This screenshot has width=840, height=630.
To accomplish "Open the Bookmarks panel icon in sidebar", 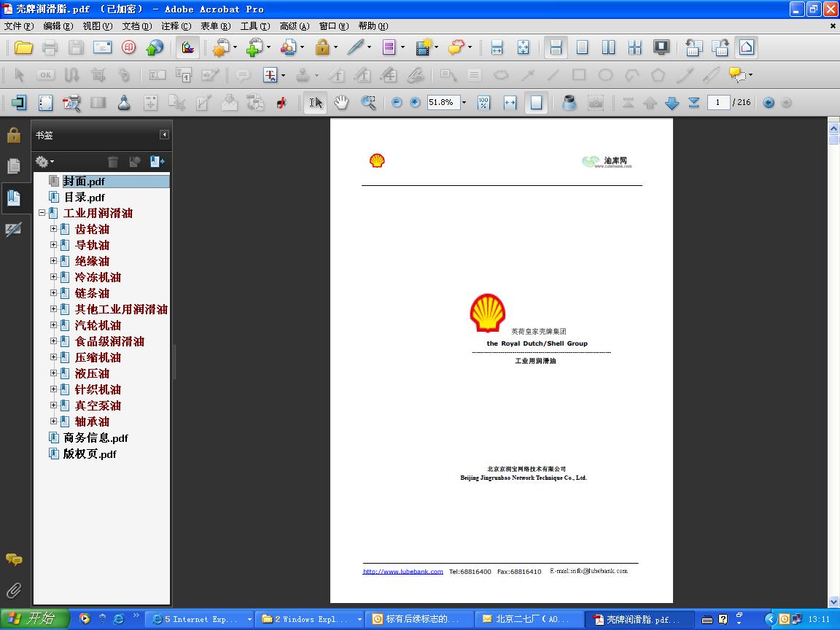I will click(13, 198).
